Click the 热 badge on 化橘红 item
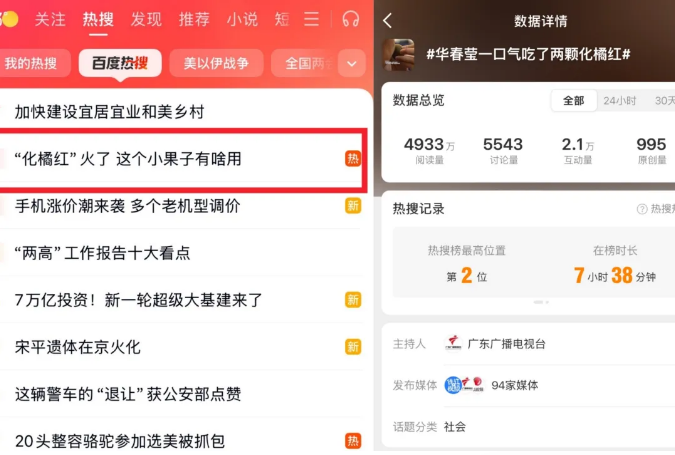This screenshot has width=675, height=455. (353, 159)
